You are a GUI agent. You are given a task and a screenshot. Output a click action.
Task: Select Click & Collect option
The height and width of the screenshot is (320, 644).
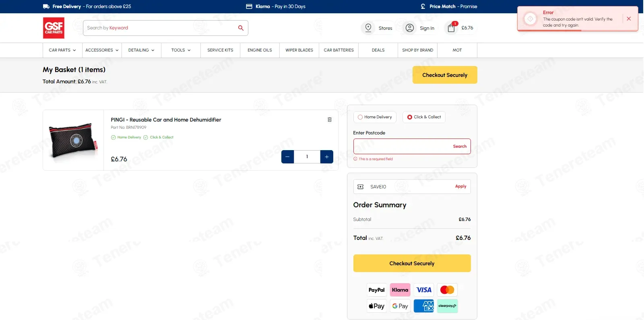pos(424,117)
